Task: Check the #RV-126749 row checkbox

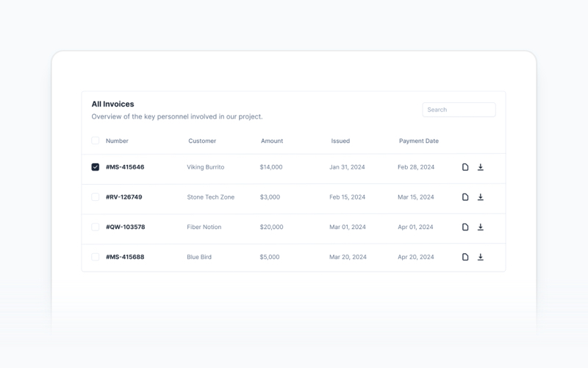Action: [96, 197]
